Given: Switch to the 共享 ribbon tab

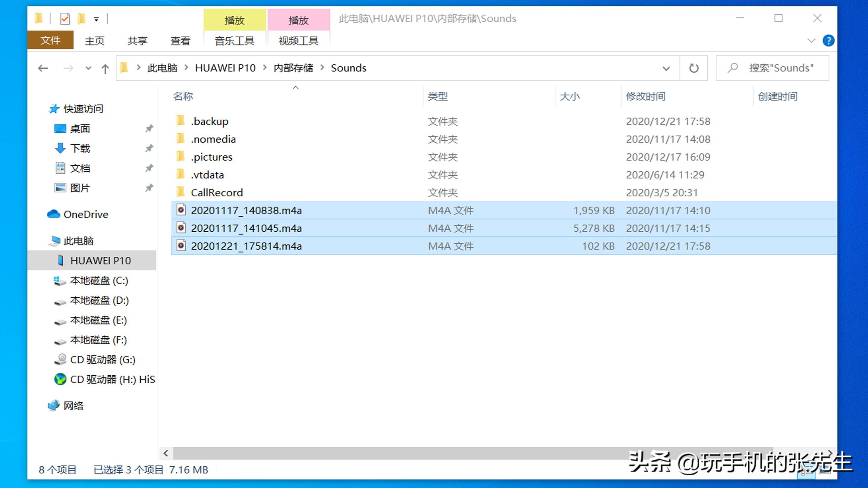Looking at the screenshot, I should [137, 41].
